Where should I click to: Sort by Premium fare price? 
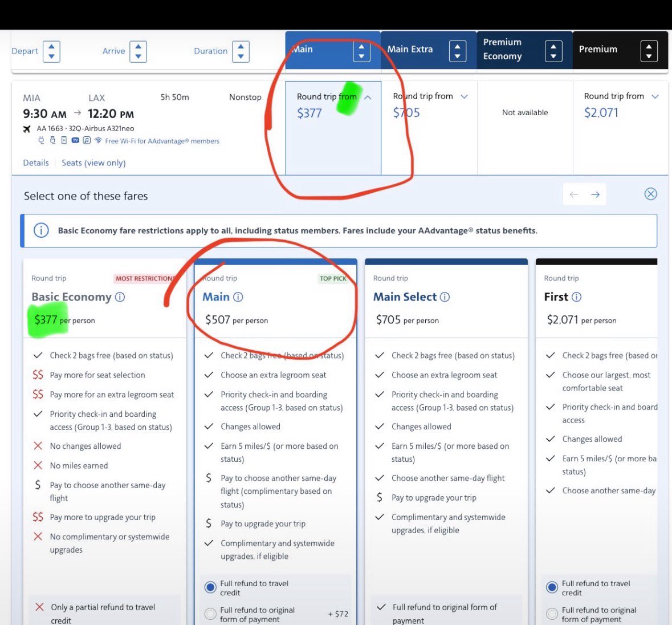tap(649, 51)
